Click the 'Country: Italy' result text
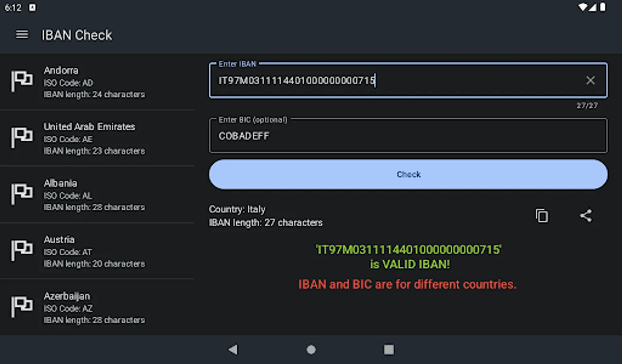This screenshot has height=364, width=622. 237,209
